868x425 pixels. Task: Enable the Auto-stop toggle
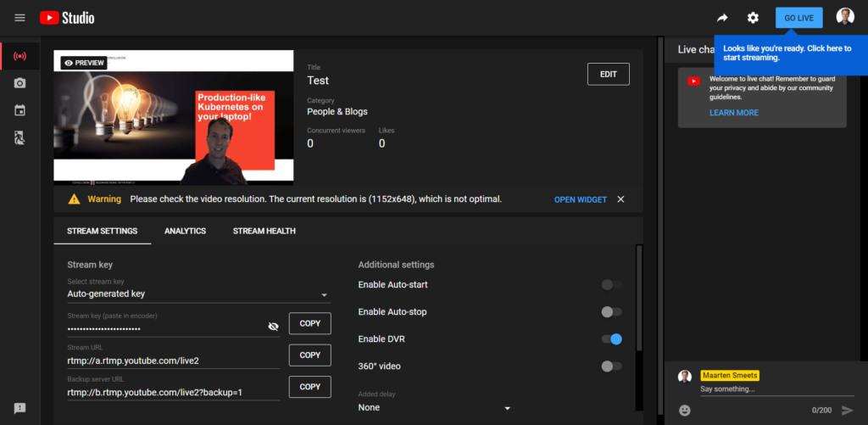click(x=611, y=312)
